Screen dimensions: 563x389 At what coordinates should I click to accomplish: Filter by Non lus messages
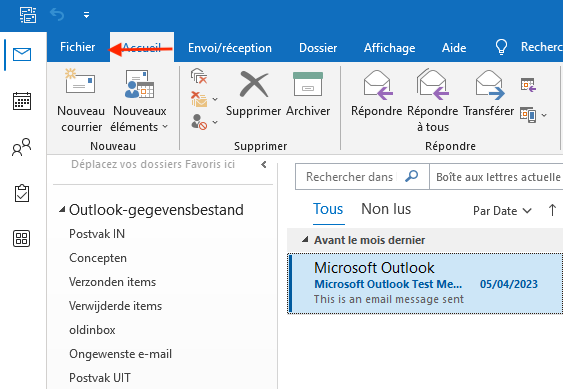point(386,209)
